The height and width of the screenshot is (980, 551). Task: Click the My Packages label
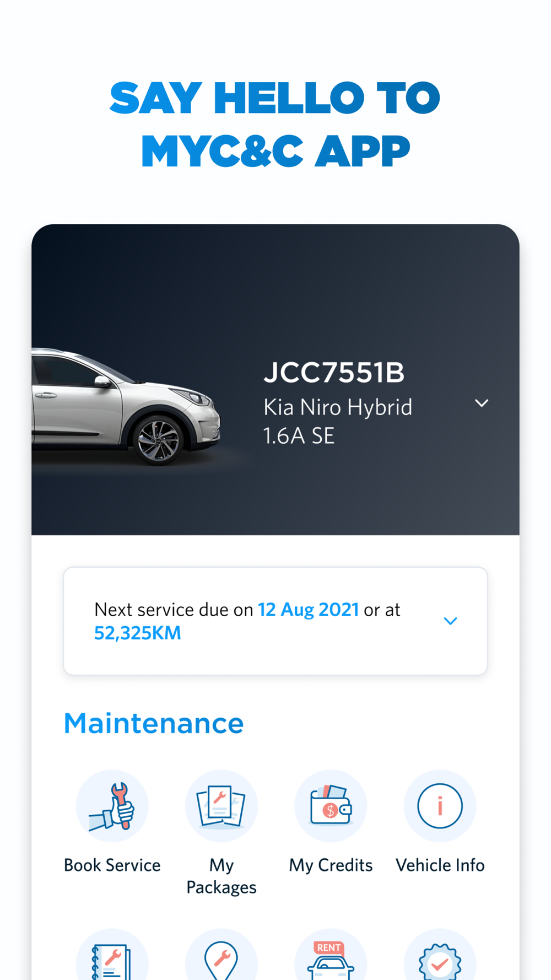(222, 876)
